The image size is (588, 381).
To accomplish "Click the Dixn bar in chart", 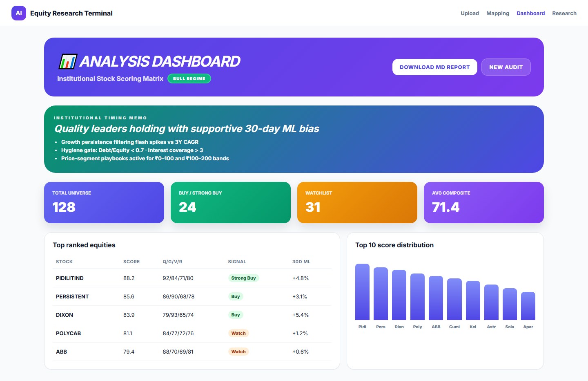I will click(x=399, y=295).
